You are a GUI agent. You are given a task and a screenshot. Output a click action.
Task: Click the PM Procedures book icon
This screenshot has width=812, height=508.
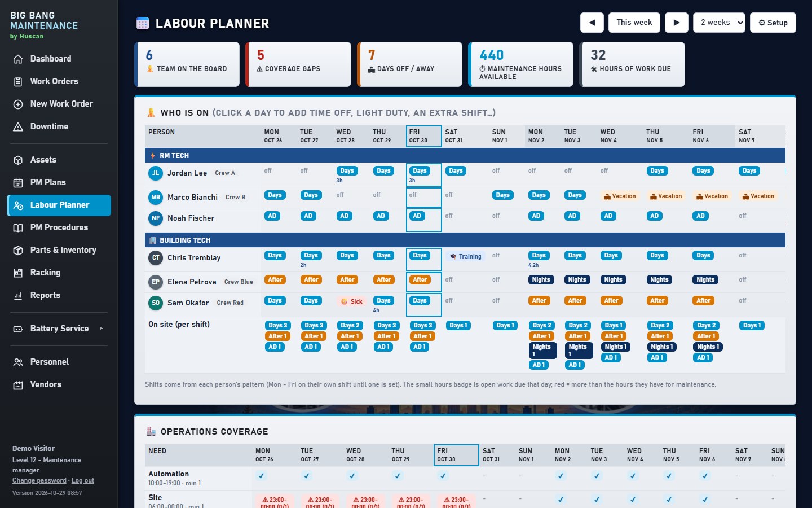18,227
